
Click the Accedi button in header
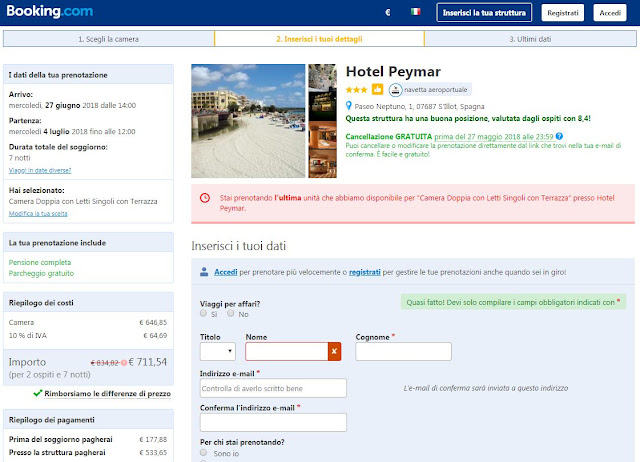(610, 13)
